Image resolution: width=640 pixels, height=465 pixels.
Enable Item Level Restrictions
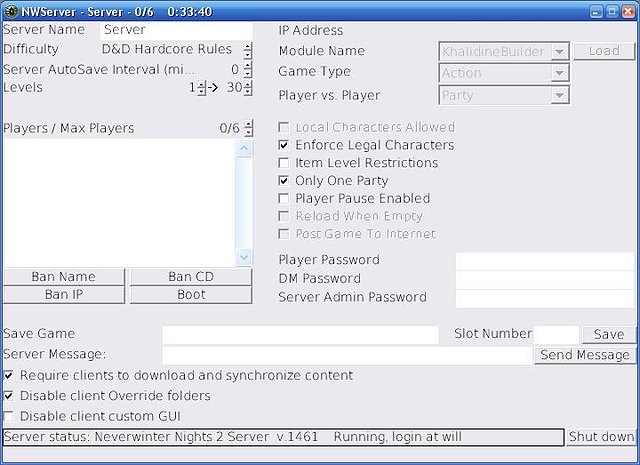pyautogui.click(x=284, y=162)
